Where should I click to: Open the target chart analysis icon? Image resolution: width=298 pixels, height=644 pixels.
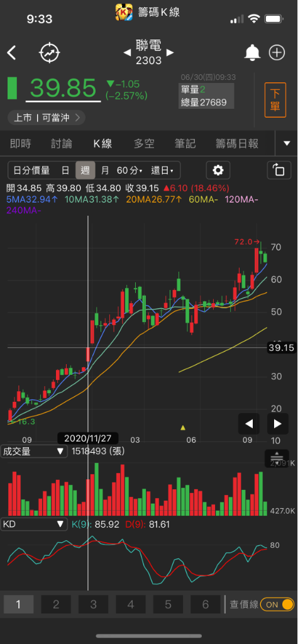tap(50, 53)
